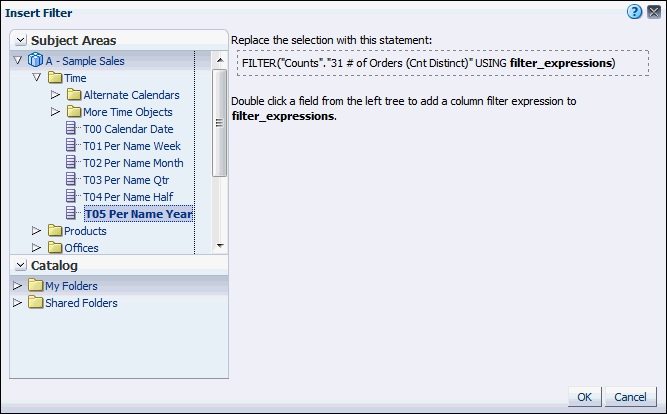Select T02 Per Name Month field

[x=132, y=163]
